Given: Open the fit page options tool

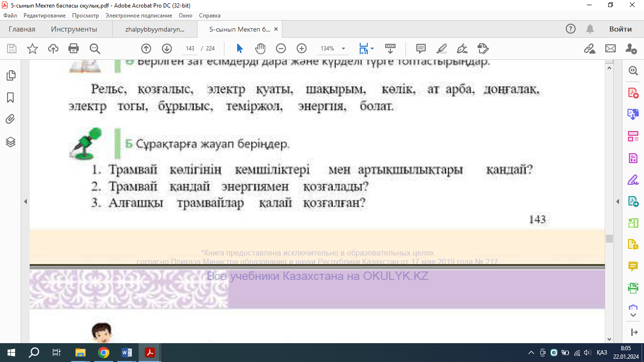Looking at the screenshot, I should point(366,49).
